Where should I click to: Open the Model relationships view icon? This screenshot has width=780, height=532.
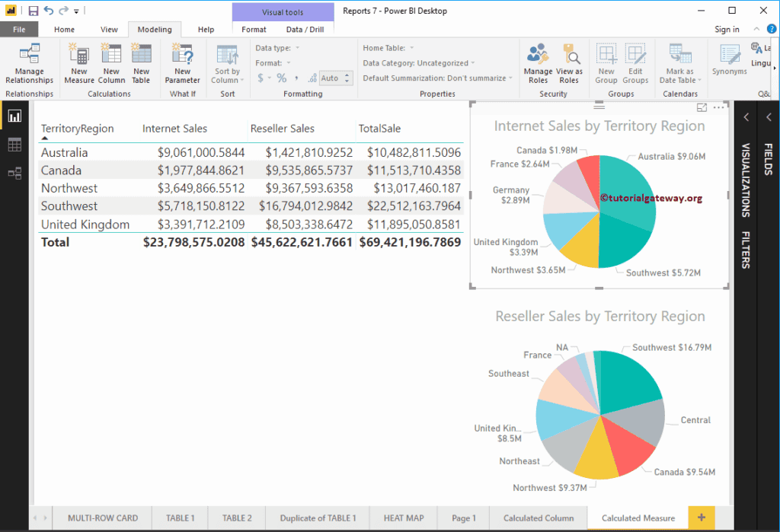click(14, 174)
